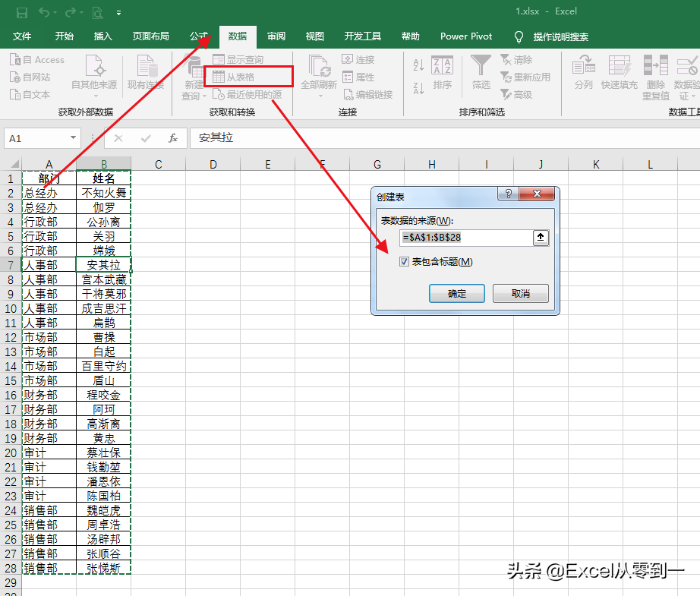Click the cancel X beside formula bar
Viewport: 700px width, 596px height.
click(x=118, y=138)
